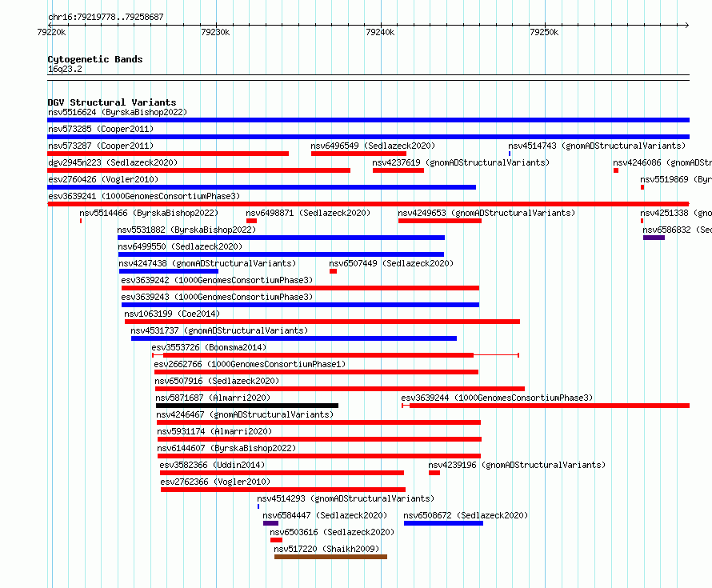Click the blue bar for nsv5531882
The width and height of the screenshot is (712, 588).
tap(281, 238)
